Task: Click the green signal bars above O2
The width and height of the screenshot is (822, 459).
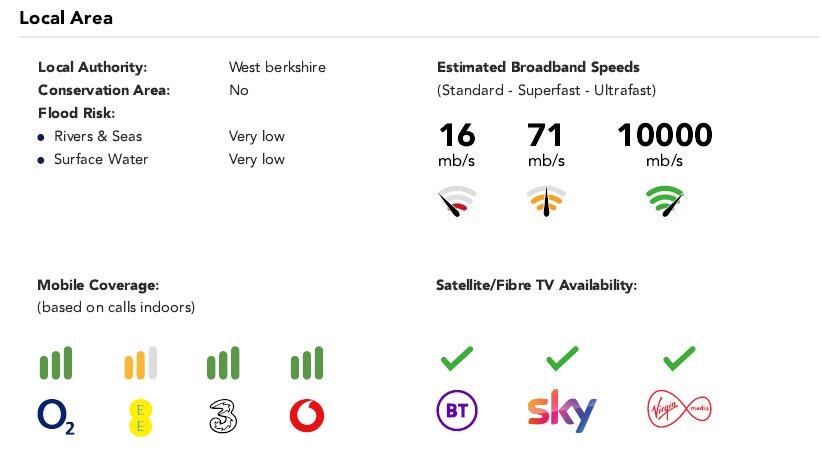Action: (x=56, y=364)
